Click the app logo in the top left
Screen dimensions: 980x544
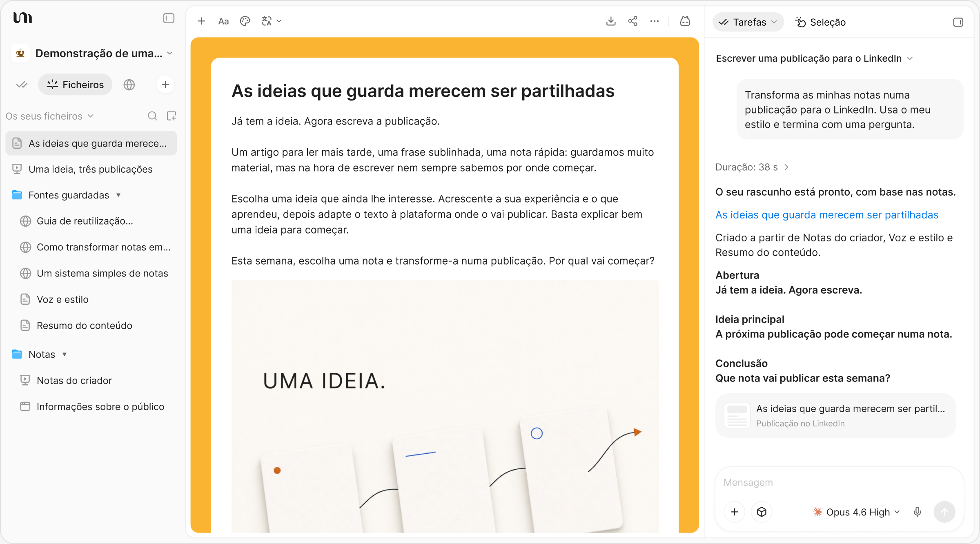pos(22,18)
